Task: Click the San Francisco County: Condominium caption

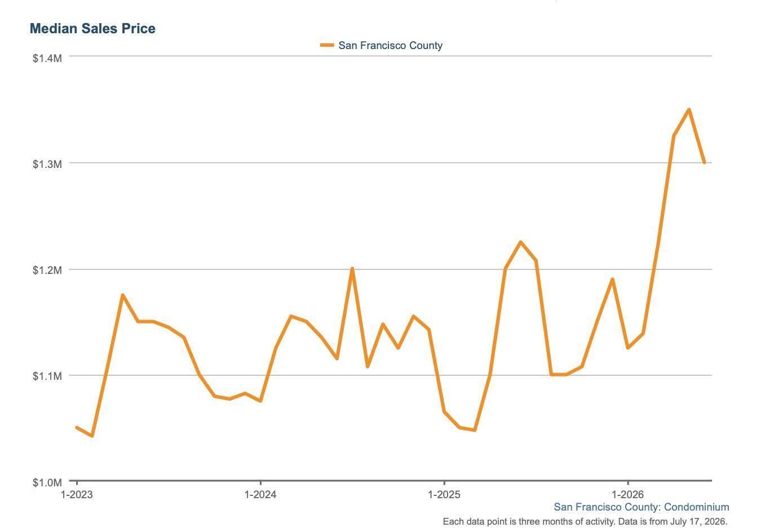Action: (641, 507)
